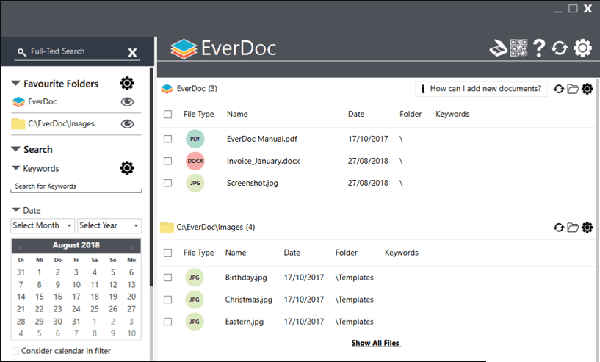Sort EverDoc table by Date column

point(356,114)
